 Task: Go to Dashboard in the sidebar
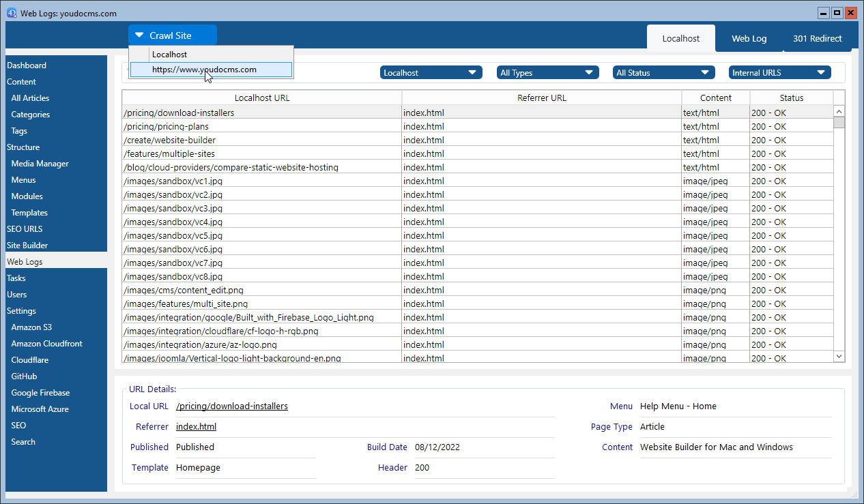tap(27, 65)
